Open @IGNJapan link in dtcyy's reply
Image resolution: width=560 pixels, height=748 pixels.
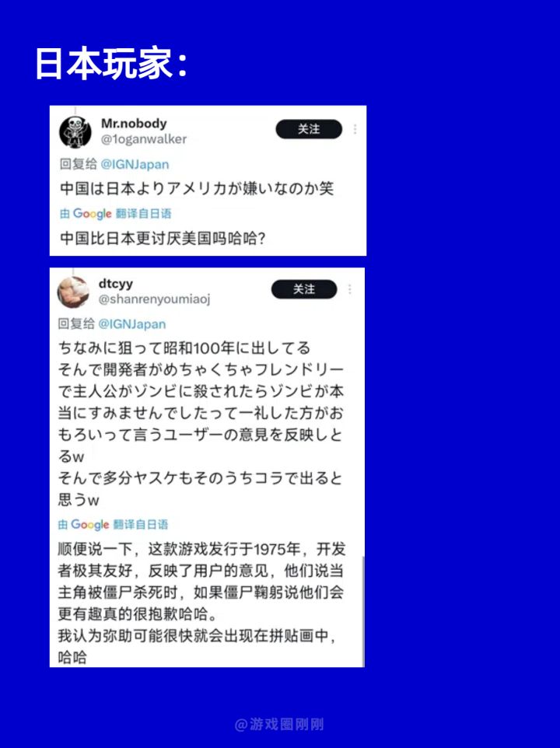point(132,324)
